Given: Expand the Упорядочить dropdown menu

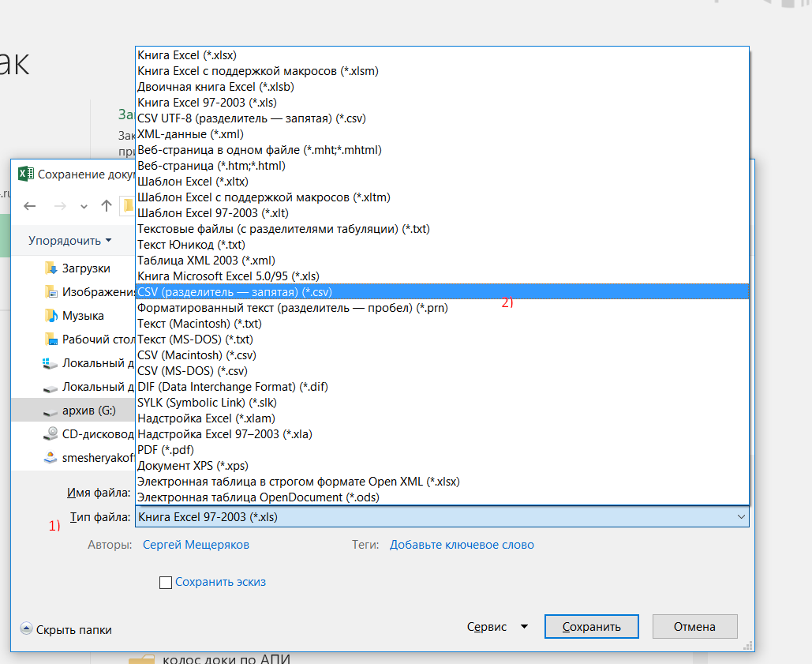Looking at the screenshot, I should pyautogui.click(x=69, y=240).
